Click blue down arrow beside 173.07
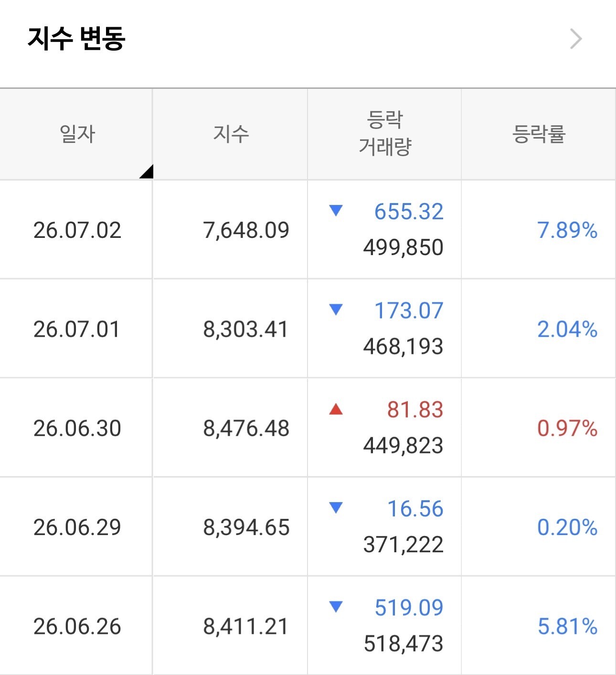The height and width of the screenshot is (675, 616). point(336,310)
